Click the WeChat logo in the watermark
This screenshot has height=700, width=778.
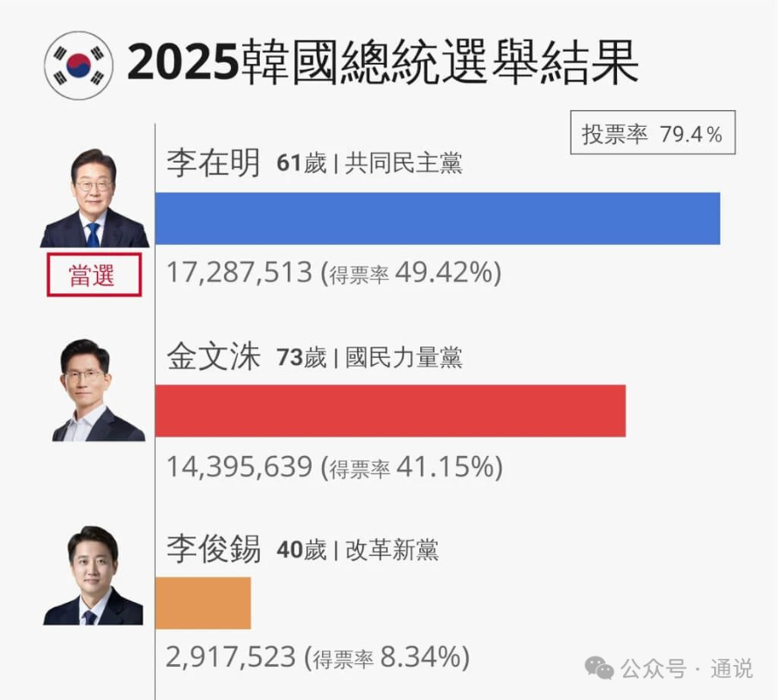coord(599,668)
